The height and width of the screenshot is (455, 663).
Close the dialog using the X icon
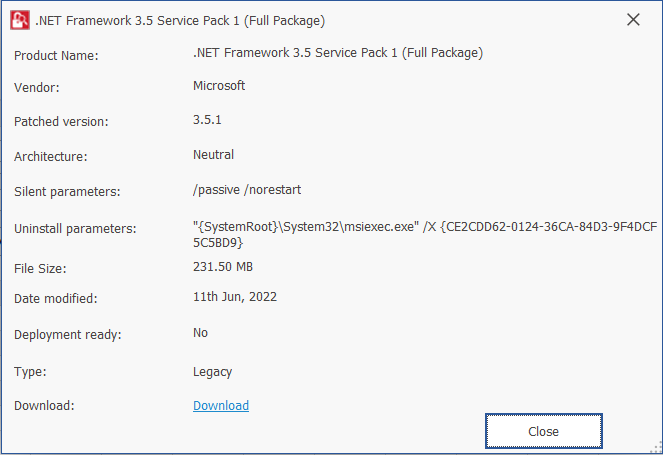click(x=633, y=19)
